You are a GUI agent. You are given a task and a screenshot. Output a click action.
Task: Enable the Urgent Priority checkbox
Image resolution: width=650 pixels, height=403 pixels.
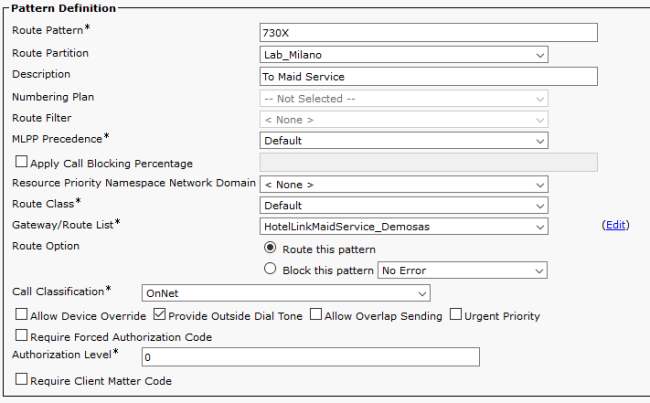(456, 316)
